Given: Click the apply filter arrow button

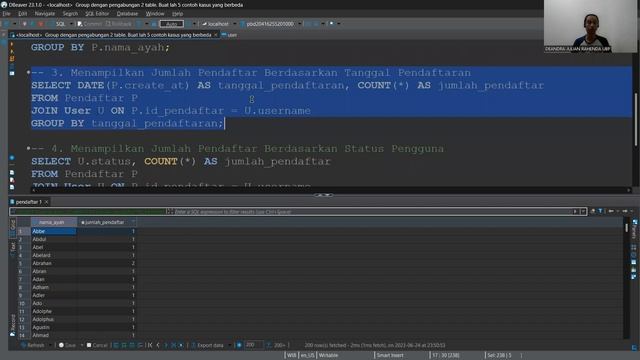Looking at the screenshot, I should pyautogui.click(x=575, y=211).
